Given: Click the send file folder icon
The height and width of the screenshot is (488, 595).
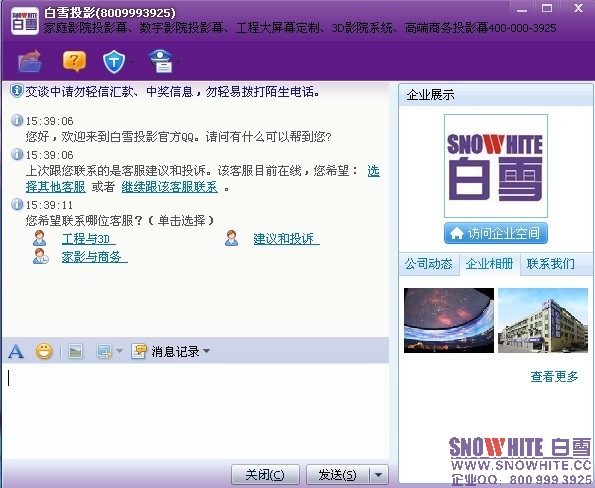Looking at the screenshot, I should tap(30, 61).
